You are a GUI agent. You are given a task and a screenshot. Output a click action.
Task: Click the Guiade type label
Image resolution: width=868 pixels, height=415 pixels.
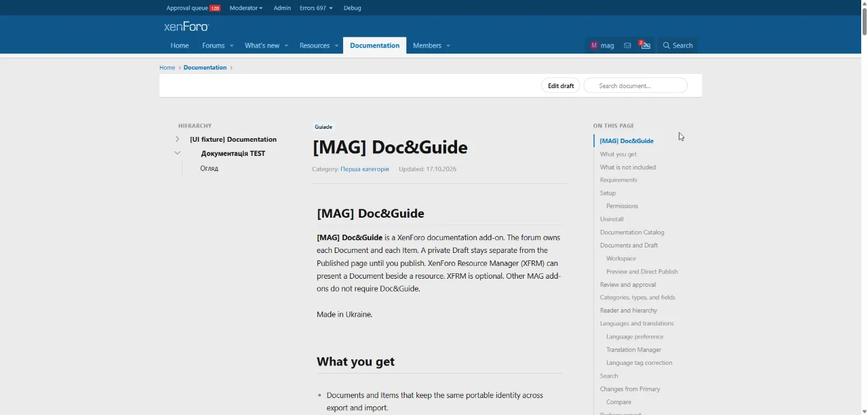point(323,127)
